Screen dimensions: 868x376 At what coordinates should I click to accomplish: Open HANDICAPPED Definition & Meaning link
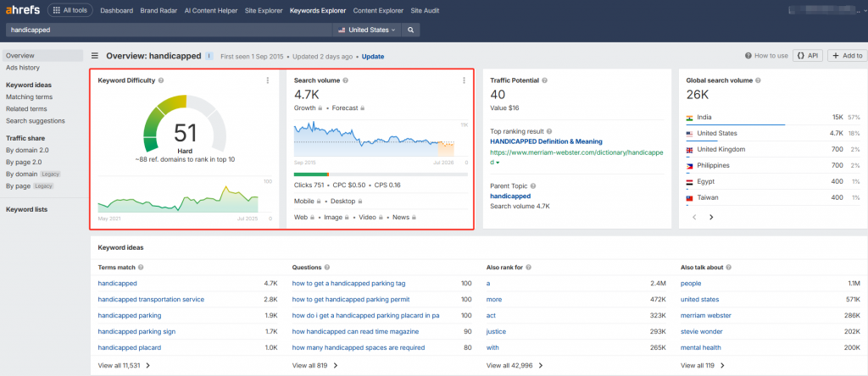click(x=547, y=141)
